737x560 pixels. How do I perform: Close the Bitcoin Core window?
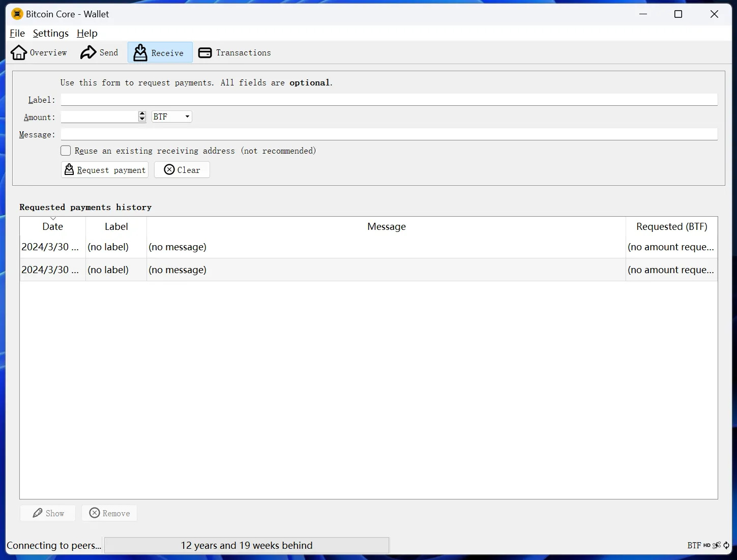714,14
